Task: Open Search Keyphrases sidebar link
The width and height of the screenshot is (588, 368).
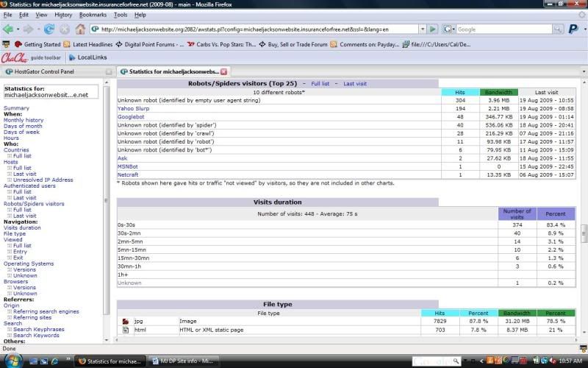Action: 39,329
